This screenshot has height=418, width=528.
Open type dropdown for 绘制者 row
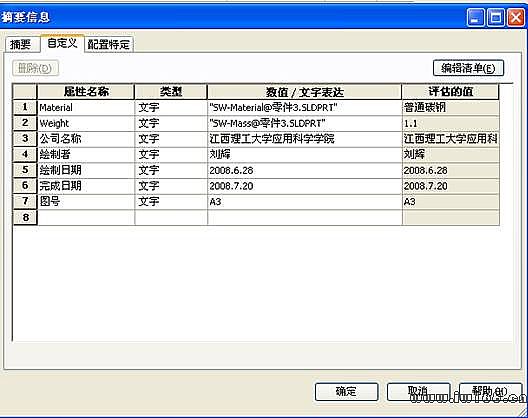[x=171, y=154]
